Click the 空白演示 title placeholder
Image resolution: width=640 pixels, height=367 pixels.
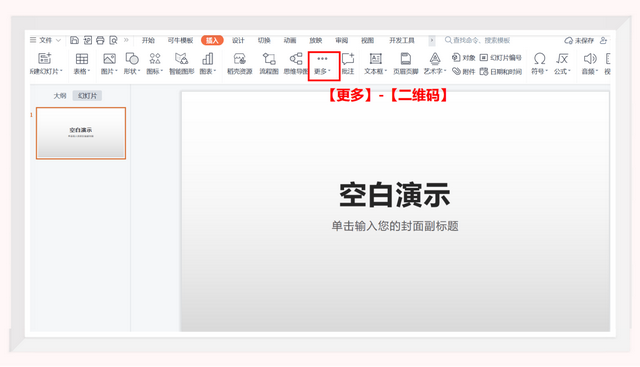click(395, 195)
